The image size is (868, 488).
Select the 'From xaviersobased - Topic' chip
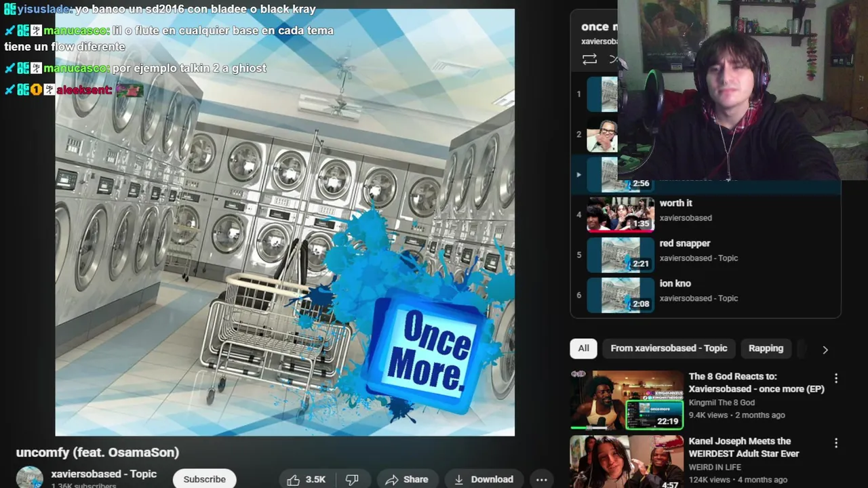coord(669,348)
